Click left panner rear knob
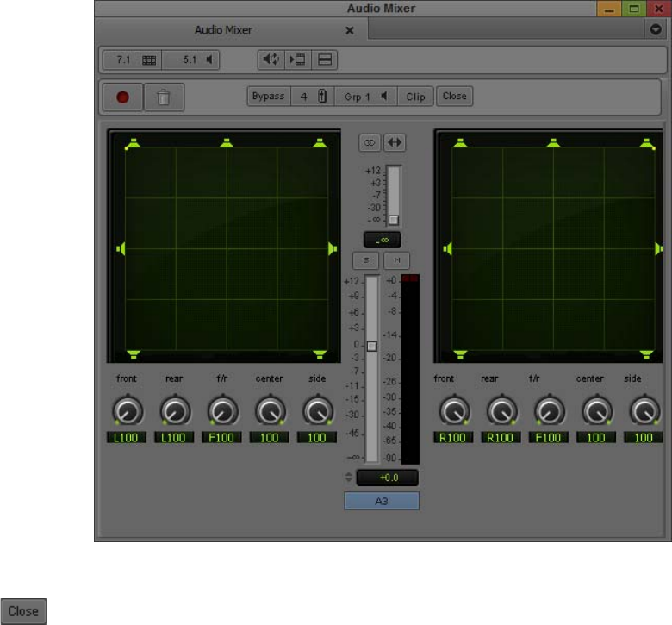Image resolution: width=672 pixels, height=625 pixels. [x=175, y=411]
